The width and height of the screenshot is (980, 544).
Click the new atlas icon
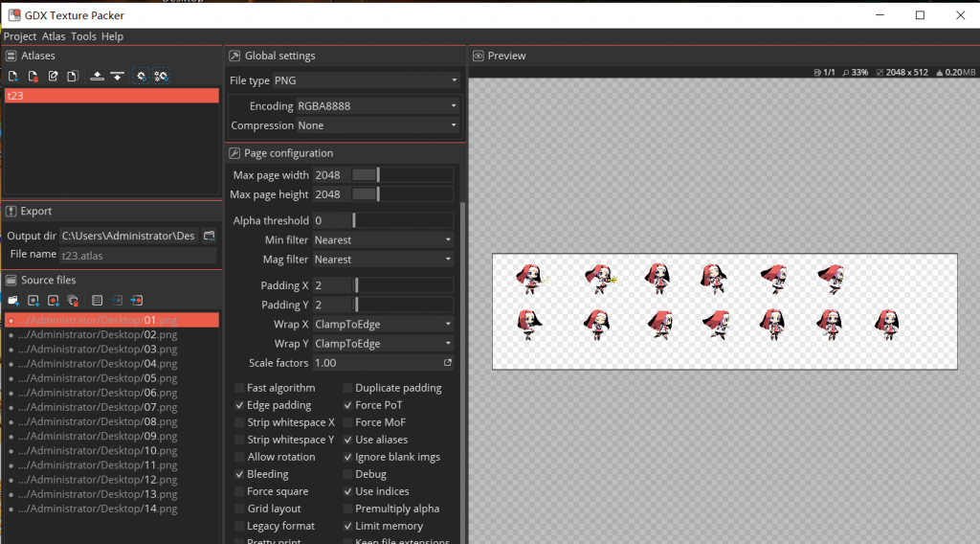point(12,76)
